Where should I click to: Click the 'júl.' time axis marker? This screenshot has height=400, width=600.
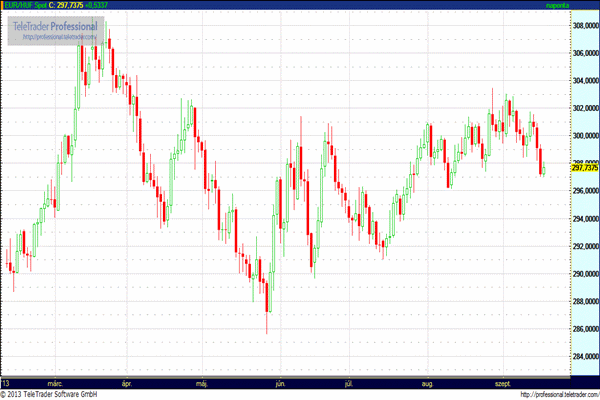point(349,382)
